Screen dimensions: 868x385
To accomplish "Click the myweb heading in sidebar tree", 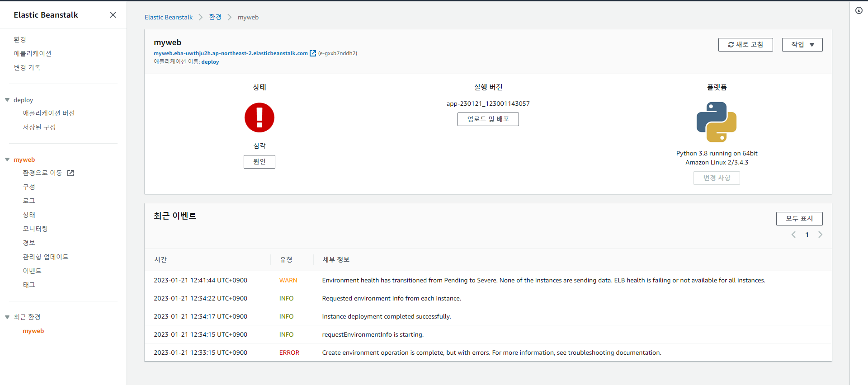I will coord(24,160).
